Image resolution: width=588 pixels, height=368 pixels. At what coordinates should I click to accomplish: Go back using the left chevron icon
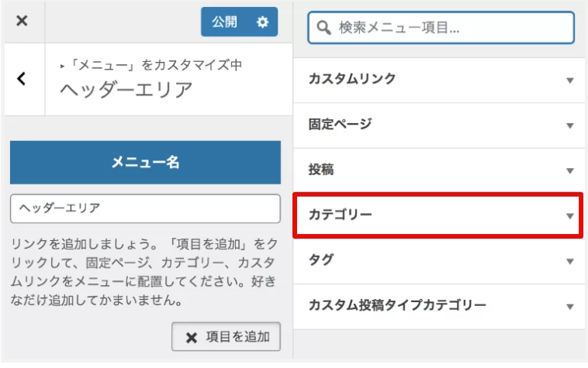(22, 78)
